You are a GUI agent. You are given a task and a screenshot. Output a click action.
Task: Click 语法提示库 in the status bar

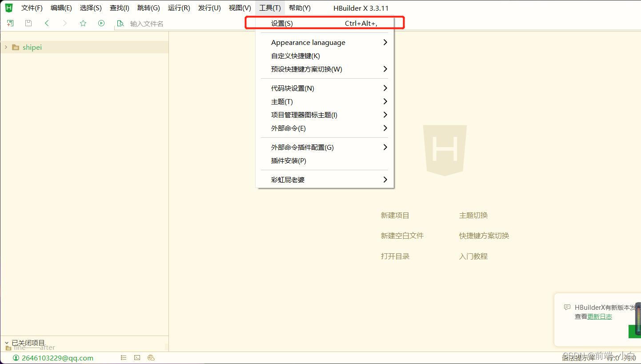[578, 357]
